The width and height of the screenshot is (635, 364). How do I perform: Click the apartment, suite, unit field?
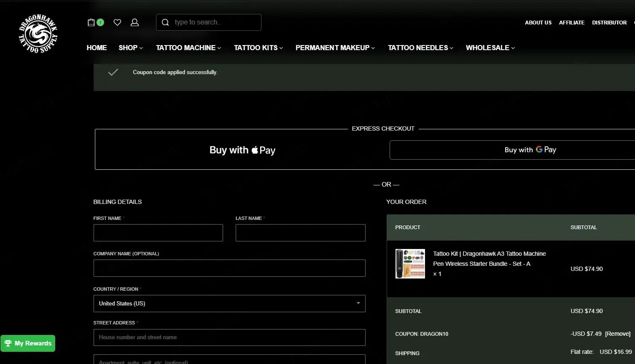tap(229, 359)
